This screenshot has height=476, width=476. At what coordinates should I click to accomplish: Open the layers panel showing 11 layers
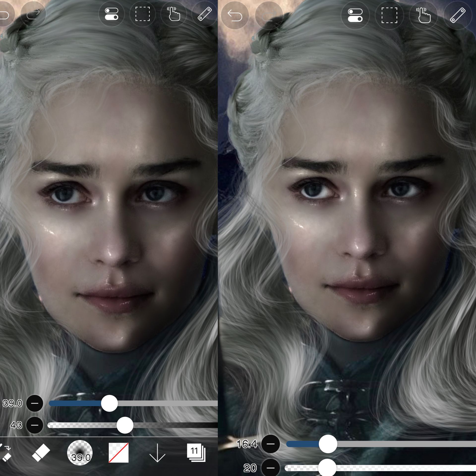[x=196, y=453]
